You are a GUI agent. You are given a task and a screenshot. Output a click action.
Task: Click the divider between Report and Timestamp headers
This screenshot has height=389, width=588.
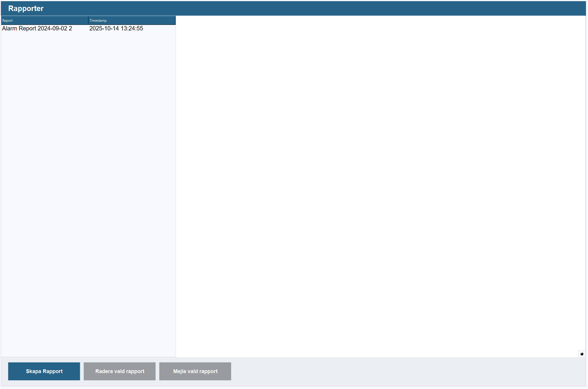88,21
